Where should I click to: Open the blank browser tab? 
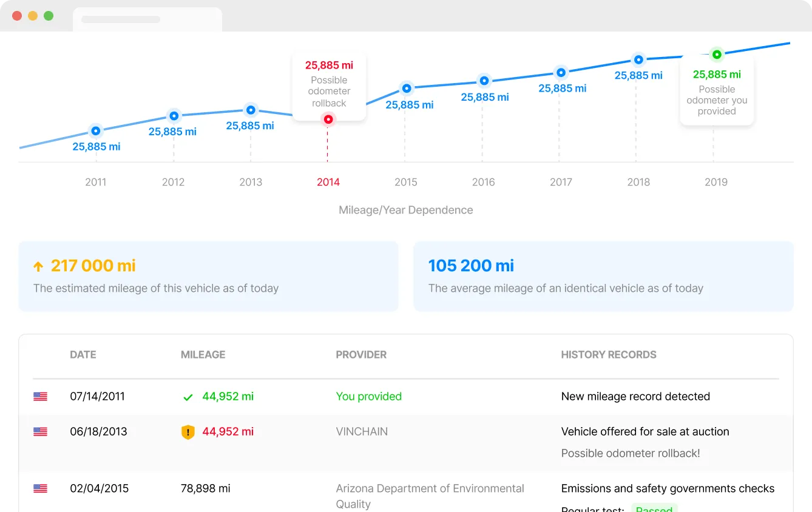click(147, 19)
